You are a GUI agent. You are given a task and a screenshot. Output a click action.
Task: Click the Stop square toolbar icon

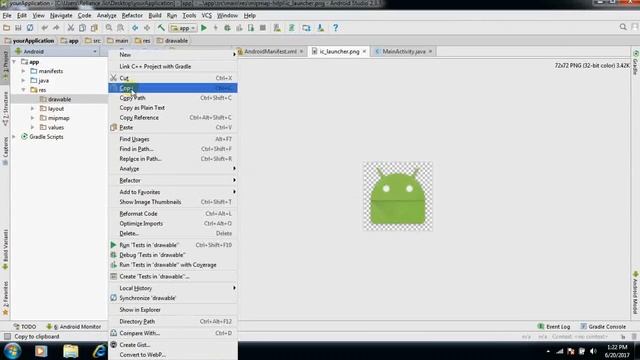pyautogui.click(x=263, y=28)
